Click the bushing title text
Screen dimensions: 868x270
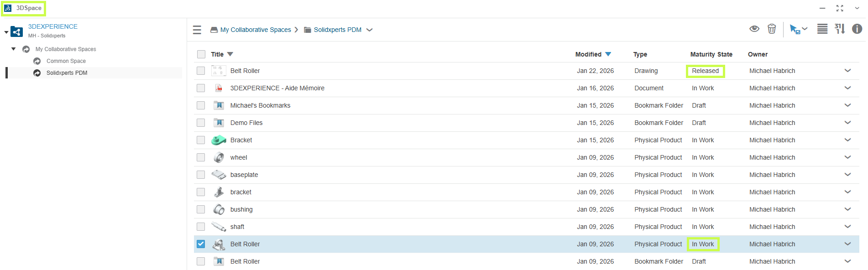click(x=241, y=209)
